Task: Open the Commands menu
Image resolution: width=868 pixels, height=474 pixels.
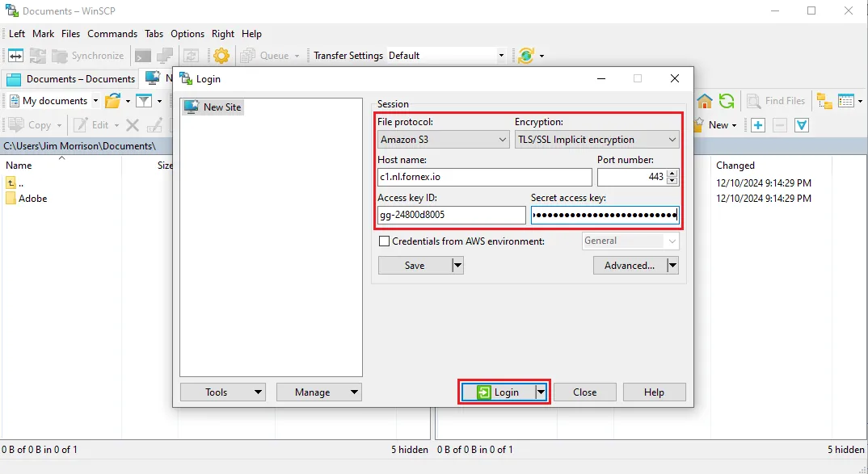Action: click(112, 34)
